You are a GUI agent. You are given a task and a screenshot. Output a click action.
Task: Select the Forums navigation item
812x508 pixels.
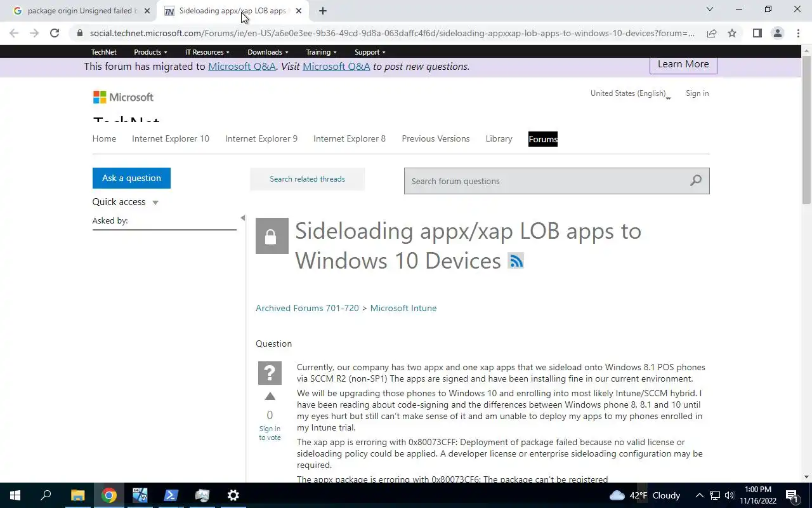pyautogui.click(x=543, y=139)
